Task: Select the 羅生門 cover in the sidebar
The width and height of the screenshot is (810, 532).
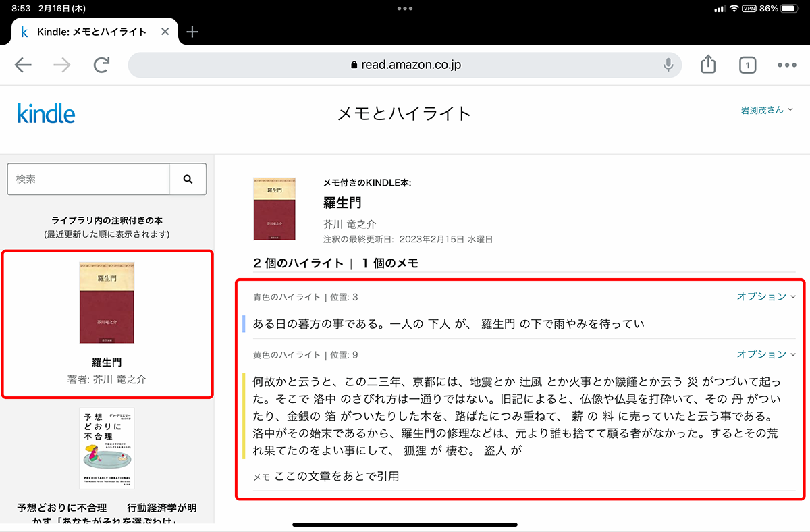Action: coord(107,303)
